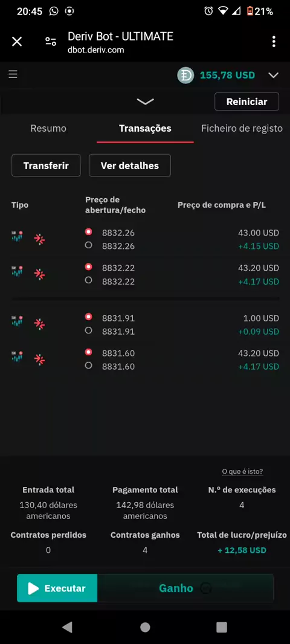The height and width of the screenshot is (644, 290).
Task: Select the red entry marker for 8832.26
Action: [x=88, y=231]
